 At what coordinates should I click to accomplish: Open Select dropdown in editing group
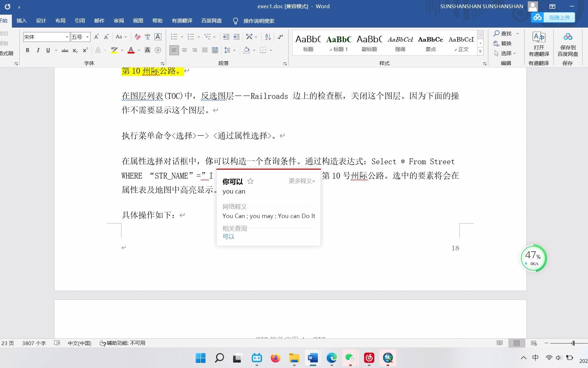tap(505, 53)
